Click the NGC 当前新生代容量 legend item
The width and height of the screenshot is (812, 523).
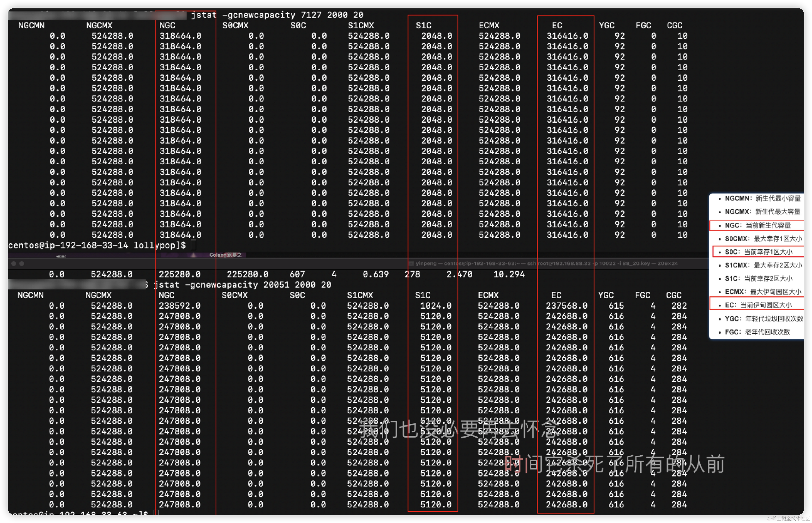[x=757, y=225]
